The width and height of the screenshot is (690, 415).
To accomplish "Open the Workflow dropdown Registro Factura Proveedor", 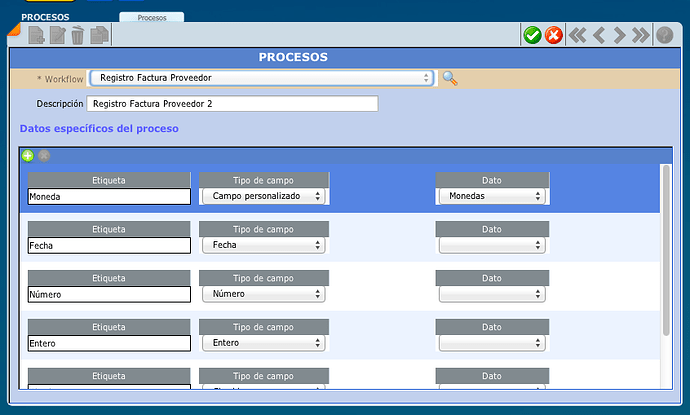I will coord(262,78).
